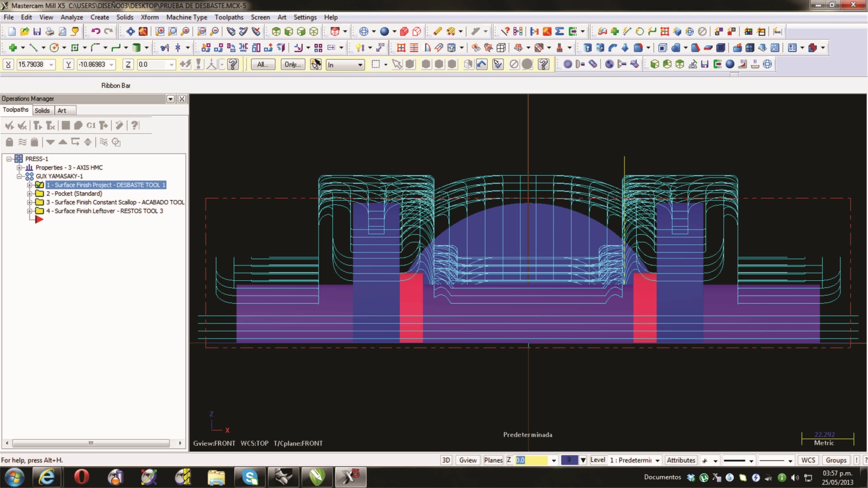This screenshot has width=868, height=488.
Task: Select all operations icon in Operations Manager
Action: [9, 125]
